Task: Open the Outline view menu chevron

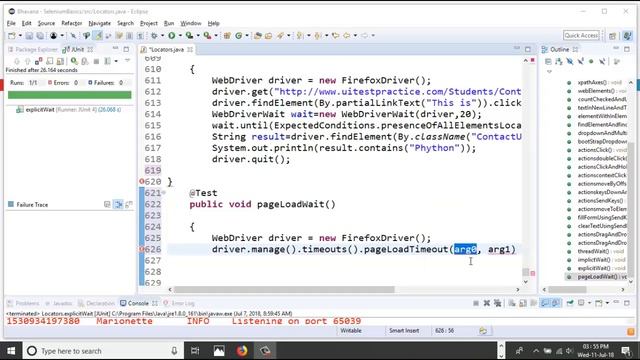Action: (549, 72)
